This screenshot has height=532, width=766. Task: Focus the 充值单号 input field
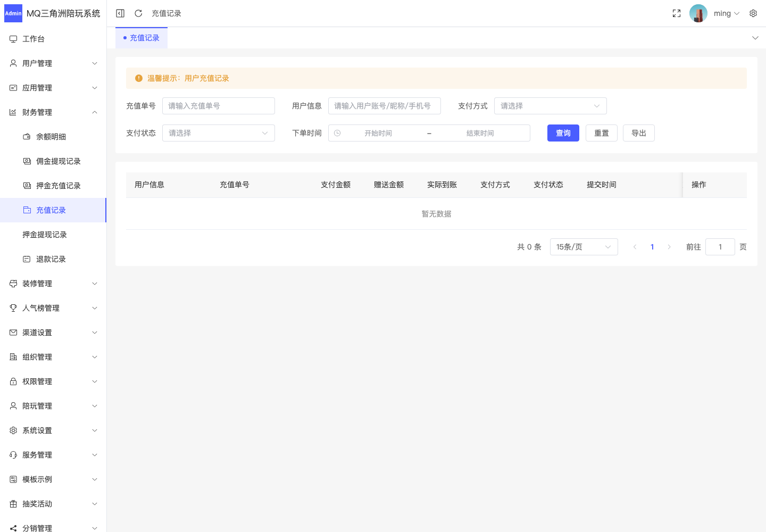(219, 106)
